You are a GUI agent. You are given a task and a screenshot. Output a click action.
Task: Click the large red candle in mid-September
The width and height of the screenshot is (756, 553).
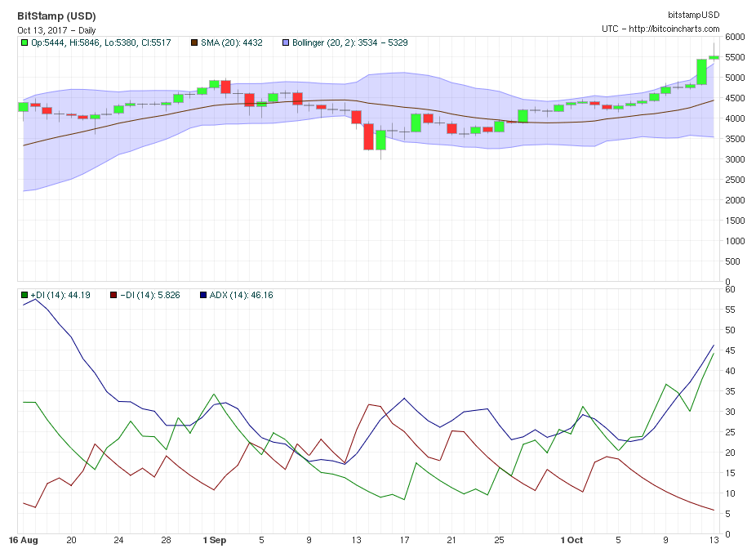coord(369,136)
